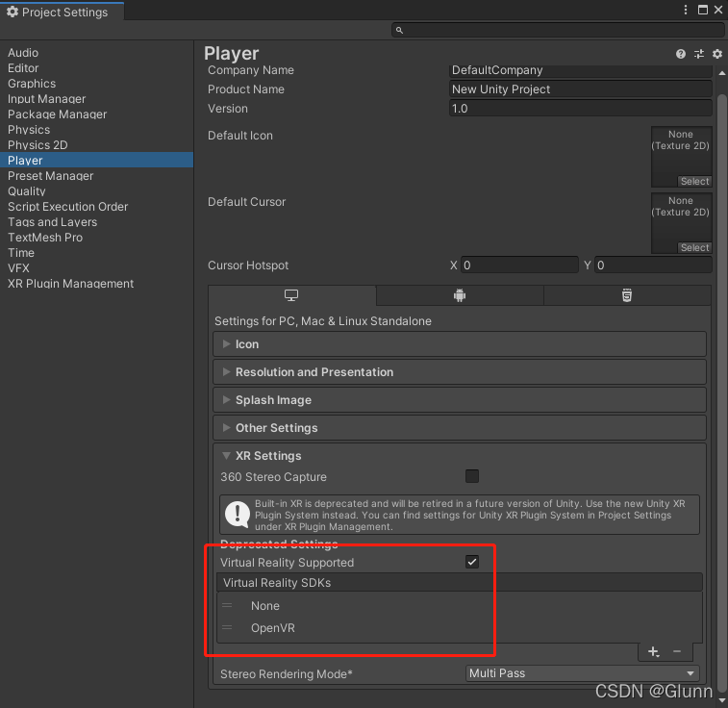Click the deprecation warning exclamation icon
Viewport: 728px width, 708px height.
pos(238,515)
